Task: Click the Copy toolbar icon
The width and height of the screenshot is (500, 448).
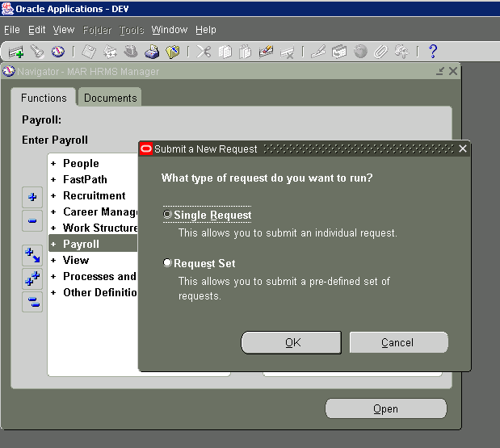Action: click(225, 52)
